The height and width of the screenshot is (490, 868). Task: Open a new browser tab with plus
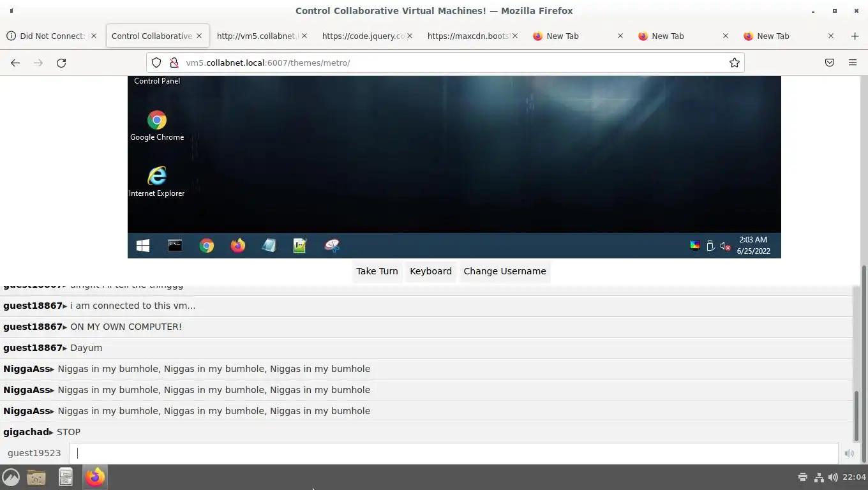855,36
